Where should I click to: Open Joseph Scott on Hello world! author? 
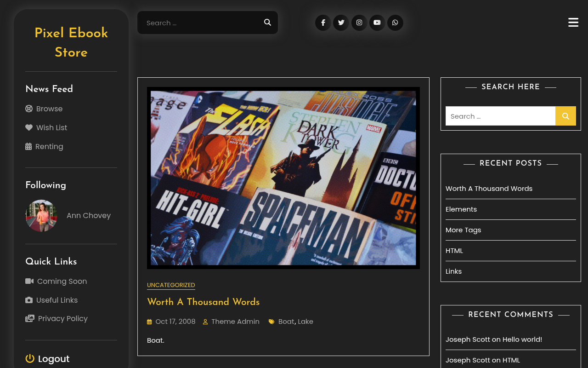468,339
